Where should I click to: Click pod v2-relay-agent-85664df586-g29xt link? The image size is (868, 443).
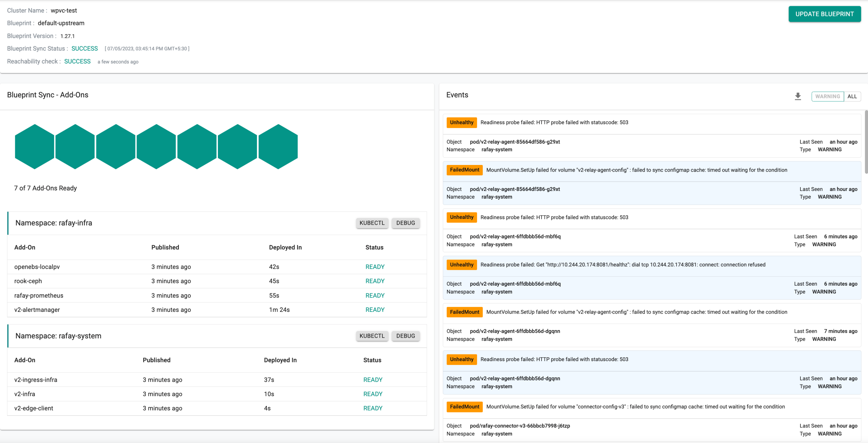(514, 141)
